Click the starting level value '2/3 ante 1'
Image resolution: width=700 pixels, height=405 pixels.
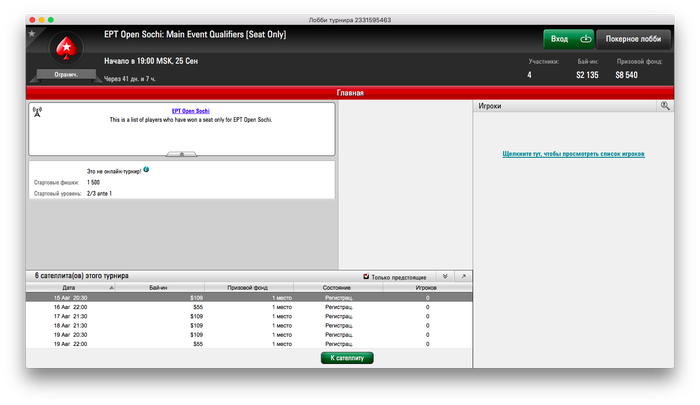tap(99, 193)
